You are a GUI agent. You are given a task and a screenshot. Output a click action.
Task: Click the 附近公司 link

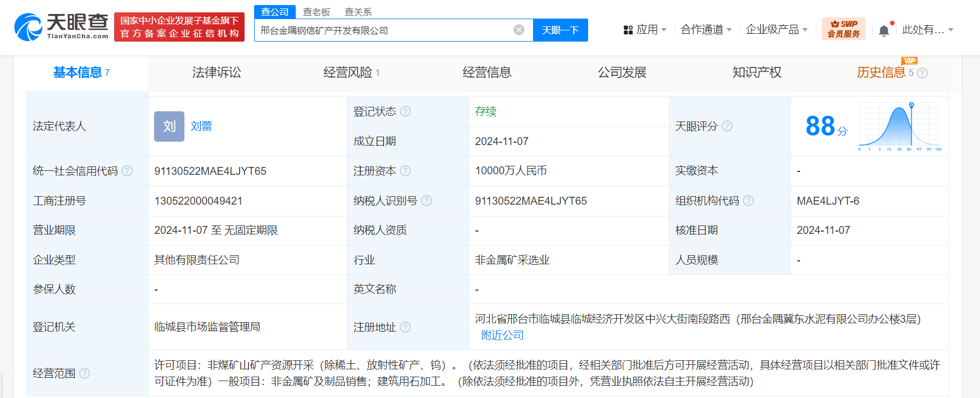coord(503,335)
